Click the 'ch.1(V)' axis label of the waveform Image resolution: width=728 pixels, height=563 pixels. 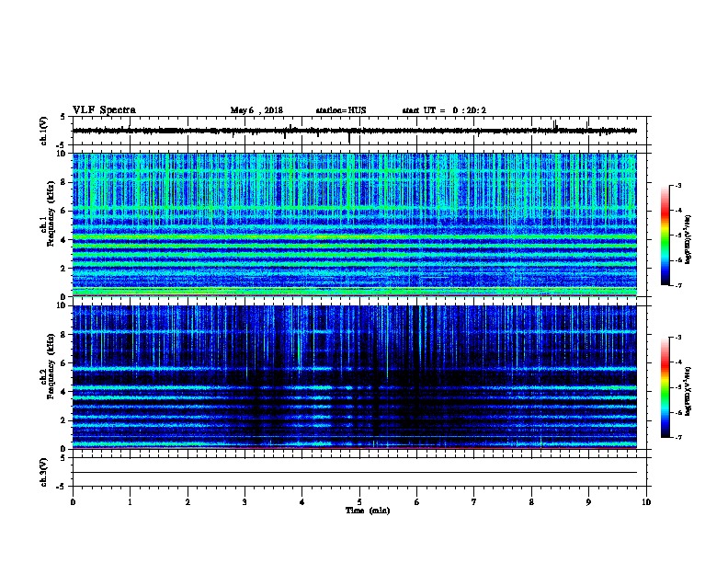43,131
